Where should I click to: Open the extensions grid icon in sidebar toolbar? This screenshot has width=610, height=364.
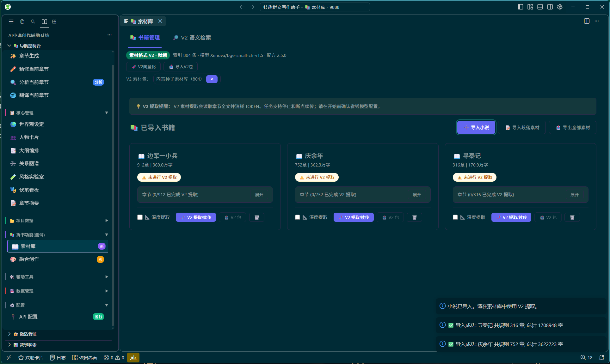point(54,21)
